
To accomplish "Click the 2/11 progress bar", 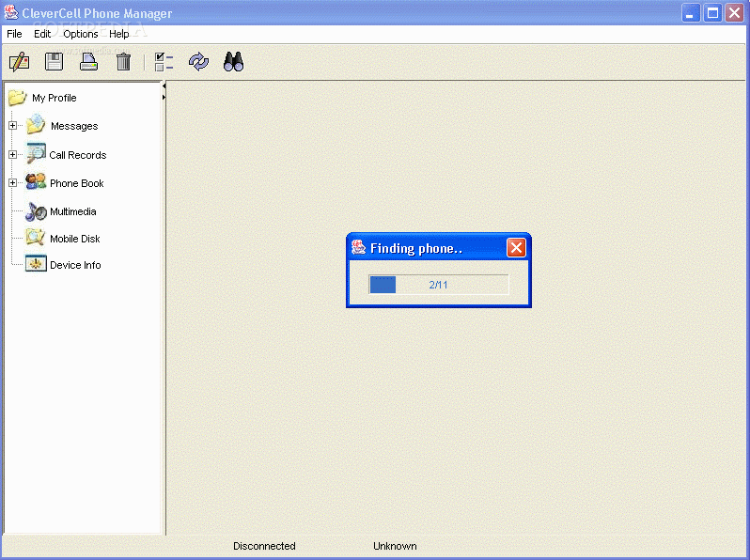I will [438, 285].
